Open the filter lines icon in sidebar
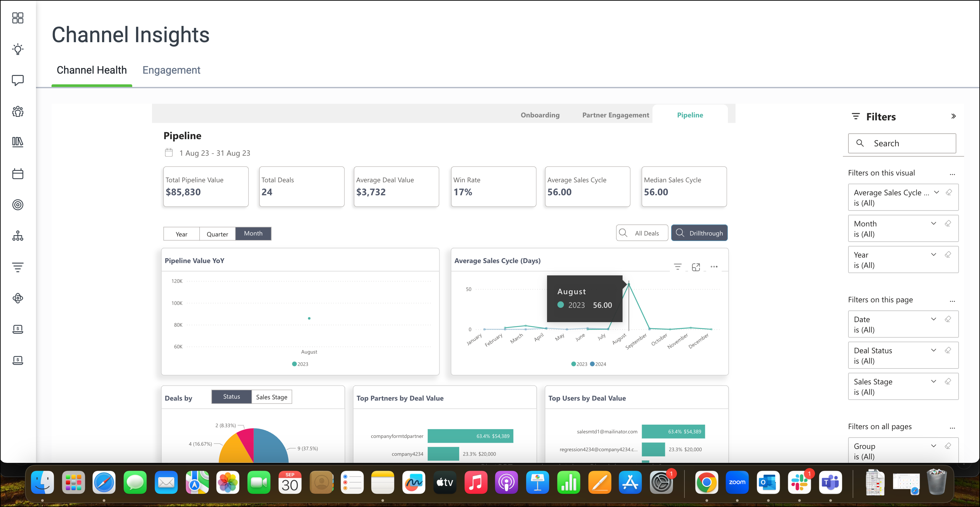 tap(17, 267)
